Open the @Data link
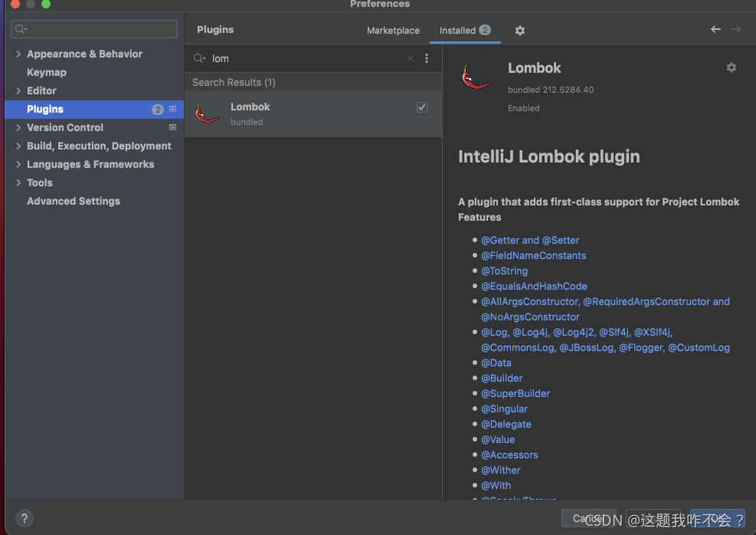Screen dimensions: 756x535 496,363
